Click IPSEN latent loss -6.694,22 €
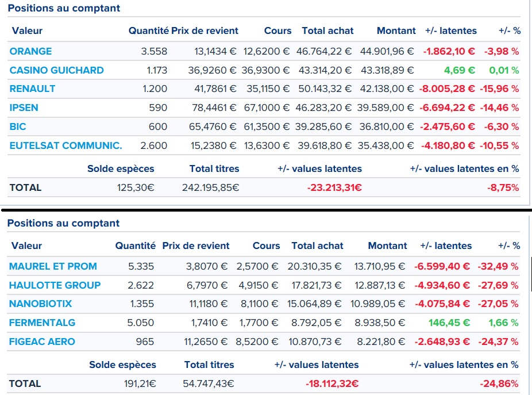 pos(447,108)
